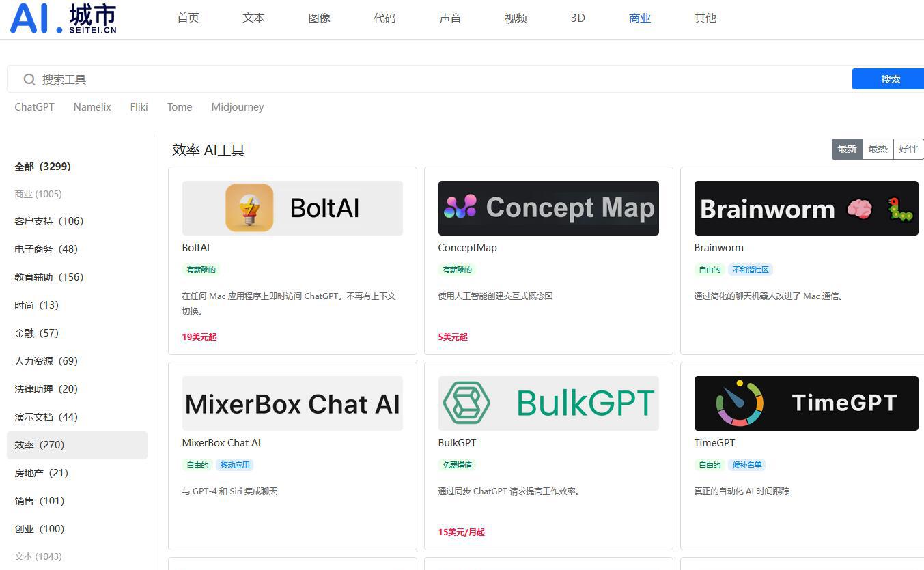Click 自由的 tag on TimeGPT card

coord(710,465)
